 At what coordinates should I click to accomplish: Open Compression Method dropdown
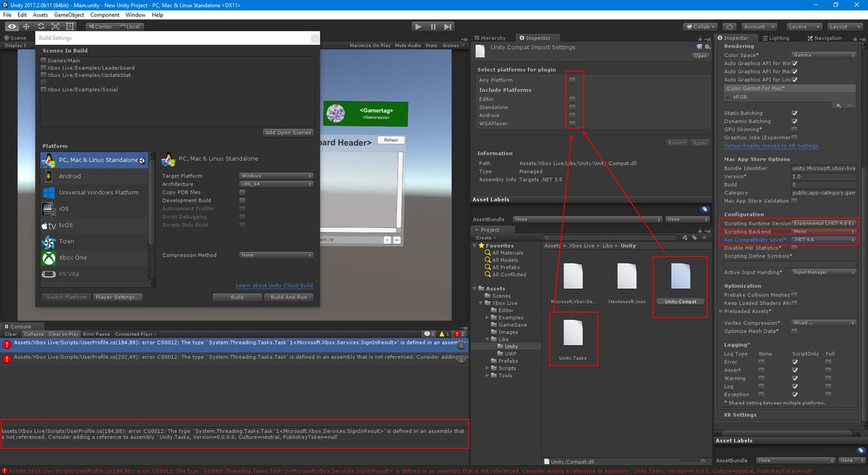[x=276, y=255]
